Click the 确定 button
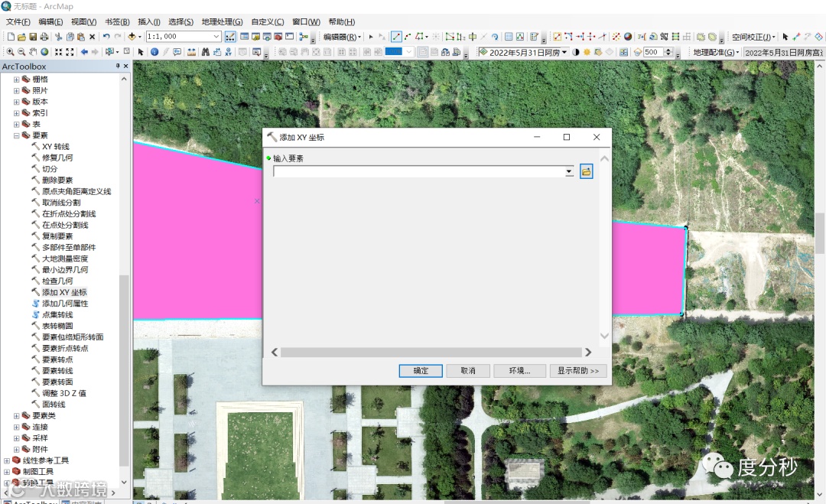 (x=421, y=371)
